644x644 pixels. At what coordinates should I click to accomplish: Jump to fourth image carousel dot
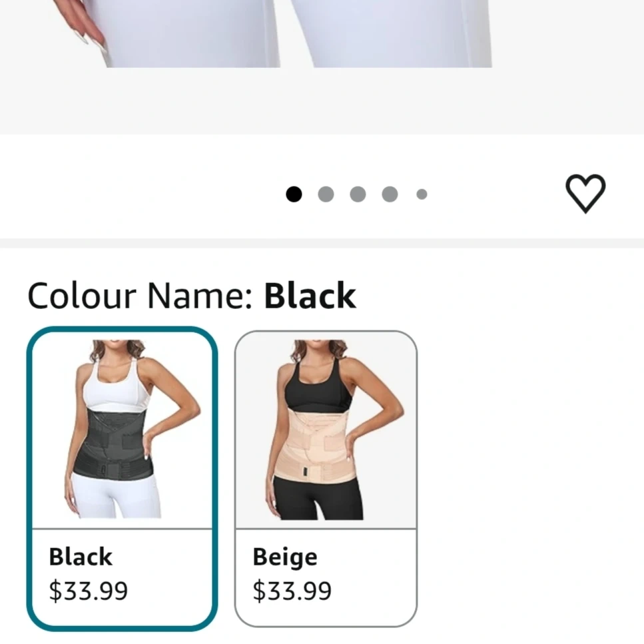[390, 194]
